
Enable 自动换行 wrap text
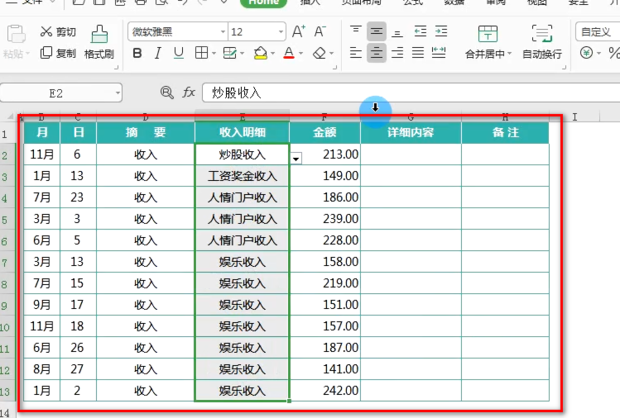[x=542, y=42]
